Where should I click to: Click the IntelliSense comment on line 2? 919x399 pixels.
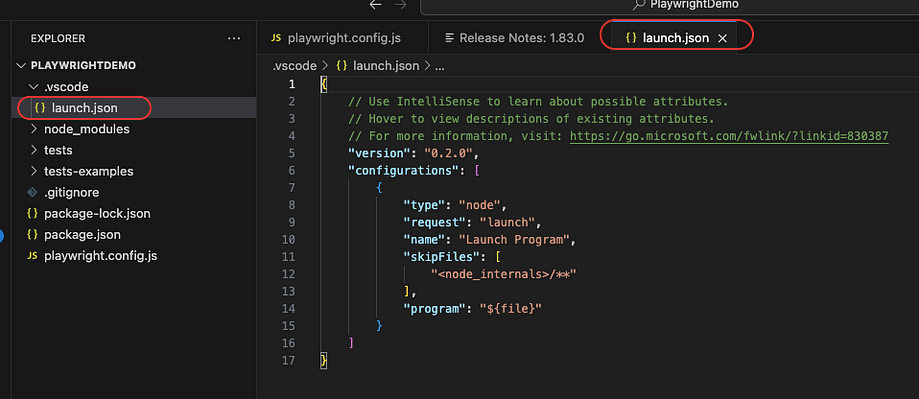coord(538,102)
